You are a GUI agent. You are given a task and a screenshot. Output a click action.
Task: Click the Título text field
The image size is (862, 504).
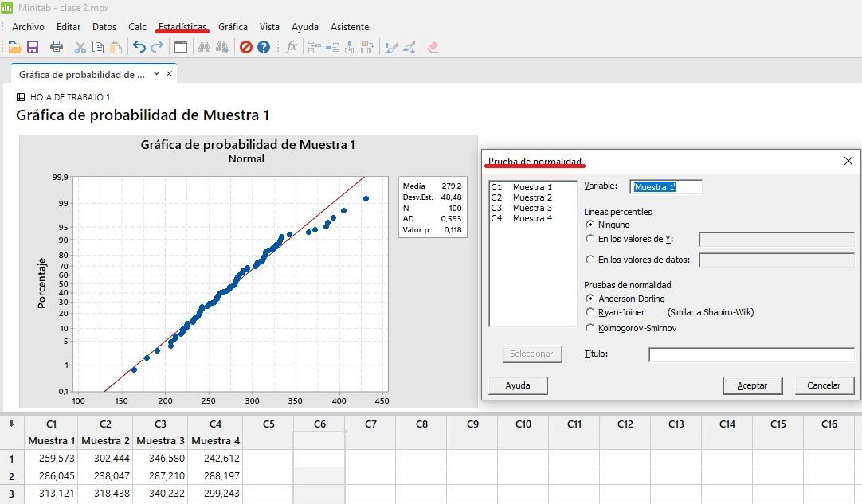[x=751, y=354]
